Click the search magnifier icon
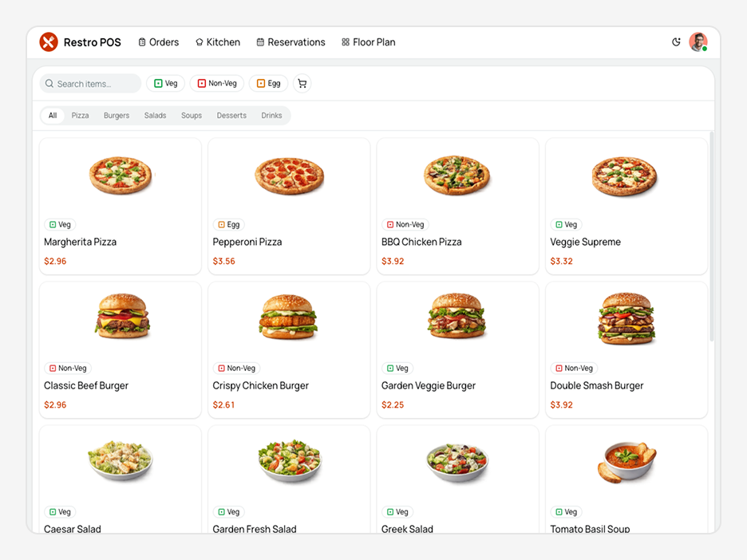The image size is (747, 560). (49, 83)
